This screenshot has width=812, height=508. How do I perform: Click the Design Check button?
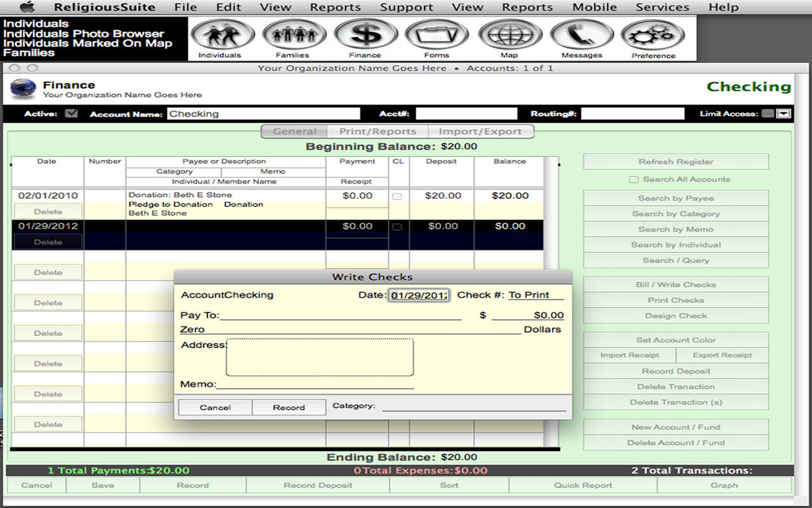point(676,316)
